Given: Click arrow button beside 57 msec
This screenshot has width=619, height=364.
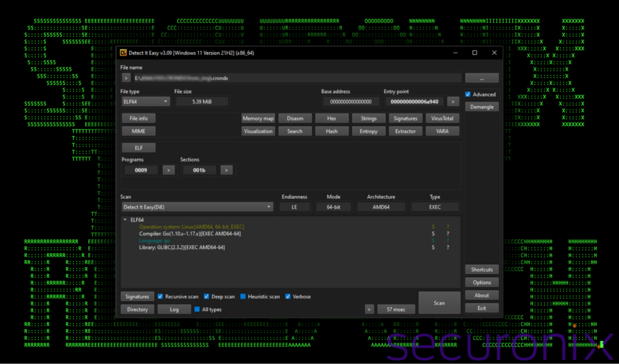Looking at the screenshot, I should [x=369, y=309].
